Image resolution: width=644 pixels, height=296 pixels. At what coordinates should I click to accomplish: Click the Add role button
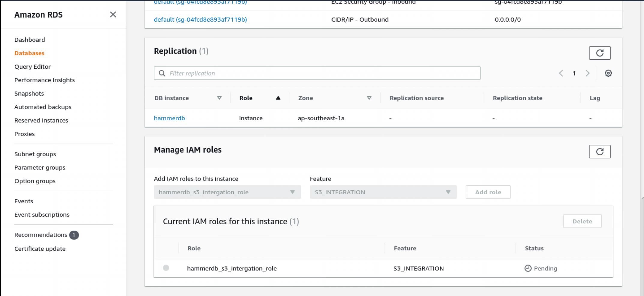[488, 192]
